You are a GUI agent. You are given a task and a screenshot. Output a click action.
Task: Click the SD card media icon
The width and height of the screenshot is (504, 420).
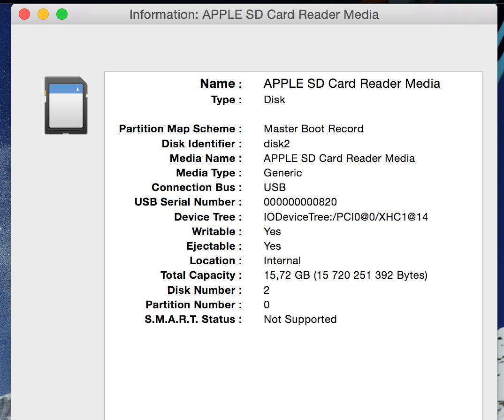66,105
